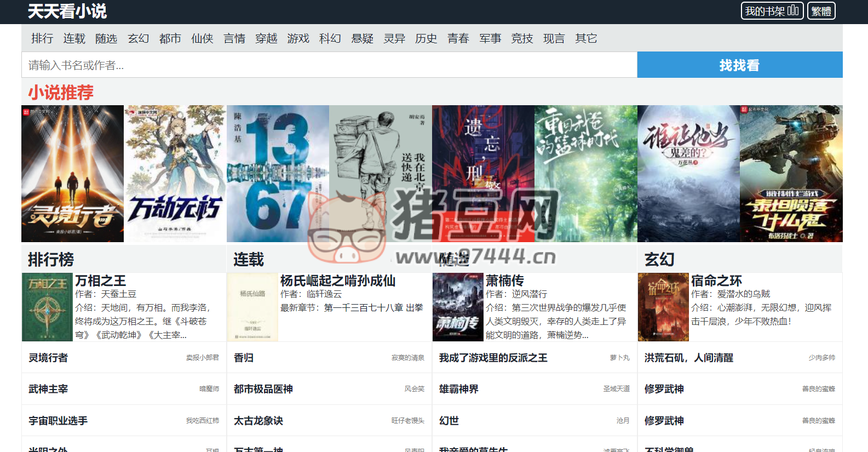This screenshot has width=868, height=452.
Task: Open 雄霸神界 list entry
Action: [x=459, y=389]
